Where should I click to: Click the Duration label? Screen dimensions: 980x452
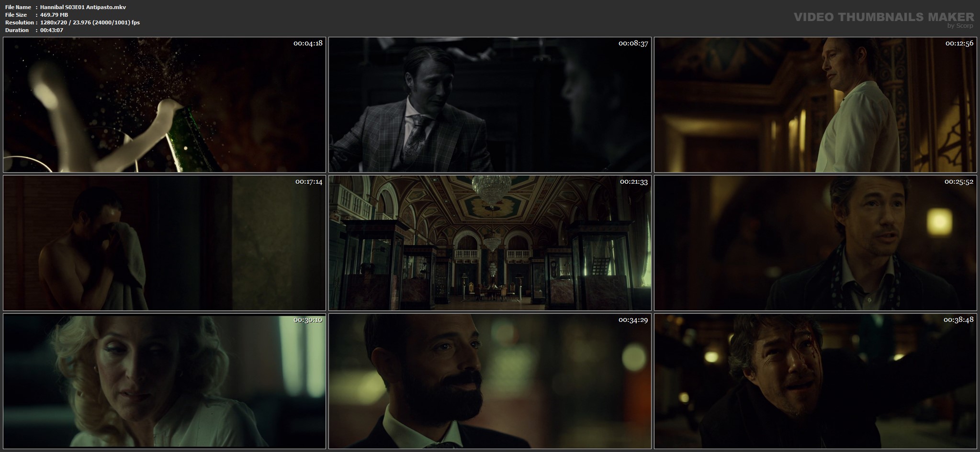[x=17, y=30]
